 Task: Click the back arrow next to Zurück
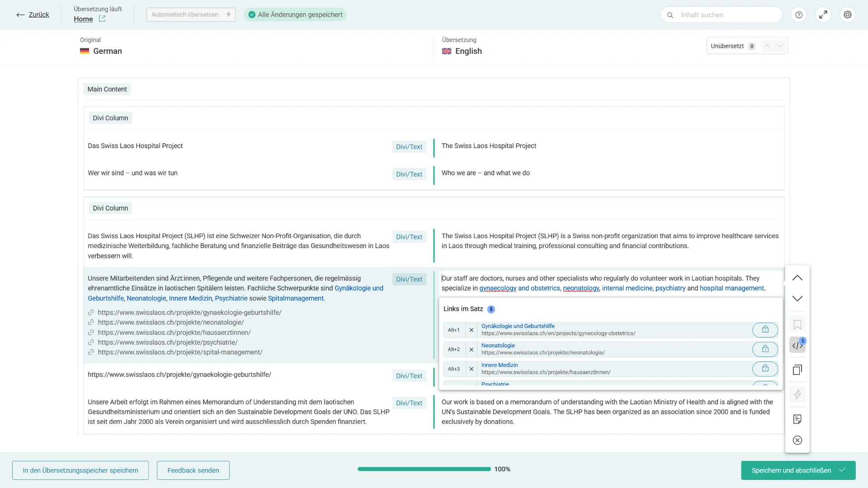click(20, 15)
